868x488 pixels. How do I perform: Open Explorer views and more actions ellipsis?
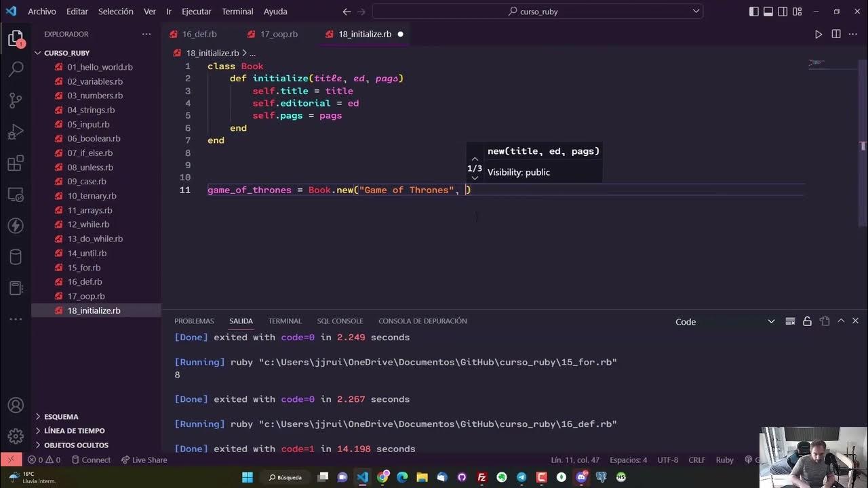pos(146,34)
